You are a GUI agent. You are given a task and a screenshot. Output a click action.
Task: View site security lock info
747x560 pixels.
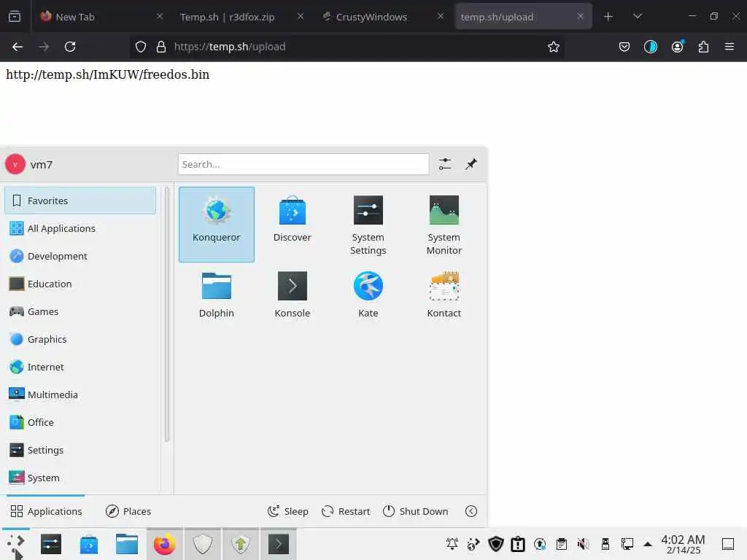click(161, 47)
